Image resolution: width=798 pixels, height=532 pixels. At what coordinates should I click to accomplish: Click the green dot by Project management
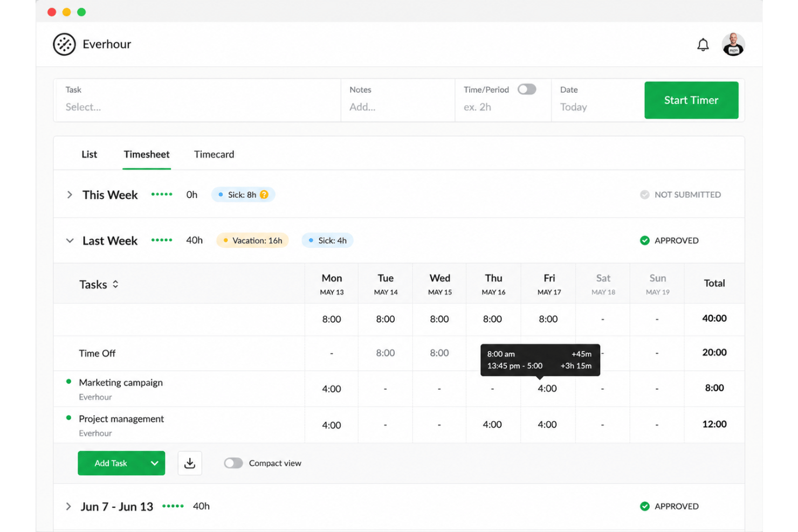[68, 418]
